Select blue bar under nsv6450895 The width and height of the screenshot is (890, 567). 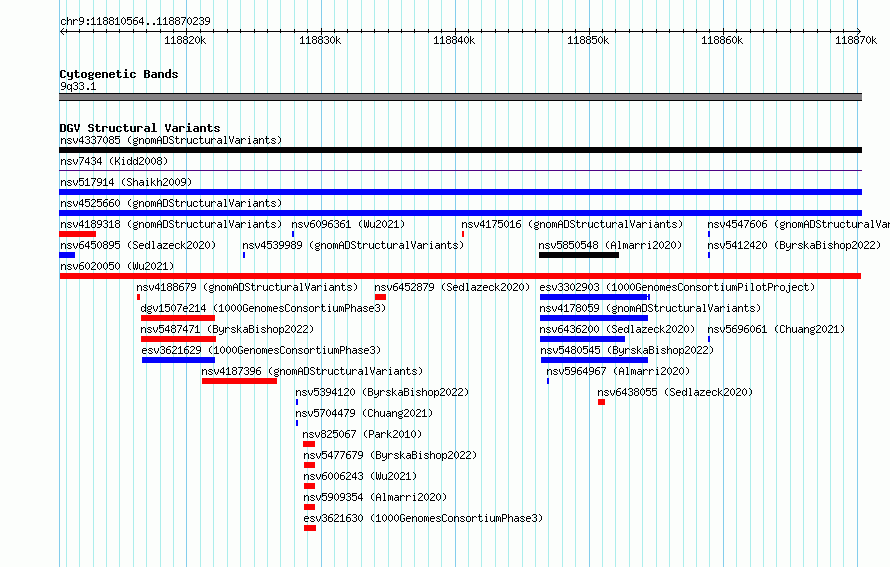67,255
